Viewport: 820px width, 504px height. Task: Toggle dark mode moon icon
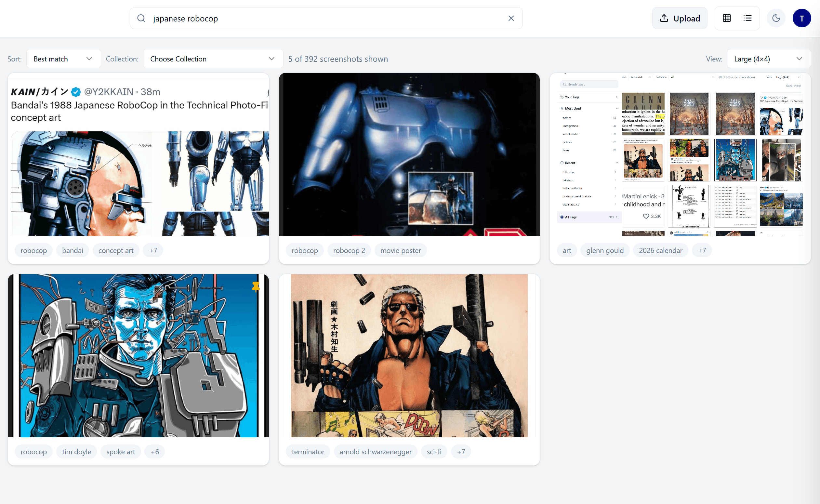coord(776,18)
